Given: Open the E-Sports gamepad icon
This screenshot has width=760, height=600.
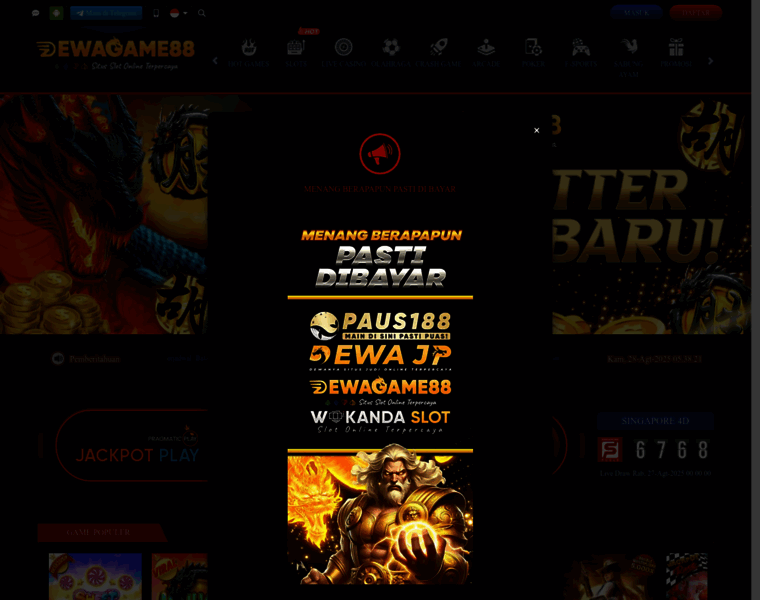Looking at the screenshot, I should point(581,47).
